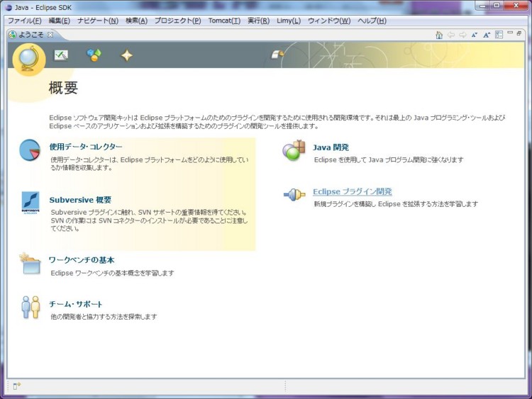Open the ファイル(F) menu
532x399 pixels.
24,21
